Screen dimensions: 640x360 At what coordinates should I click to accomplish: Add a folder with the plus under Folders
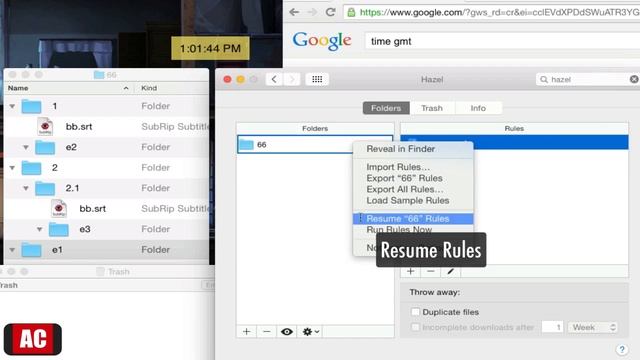tap(247, 331)
